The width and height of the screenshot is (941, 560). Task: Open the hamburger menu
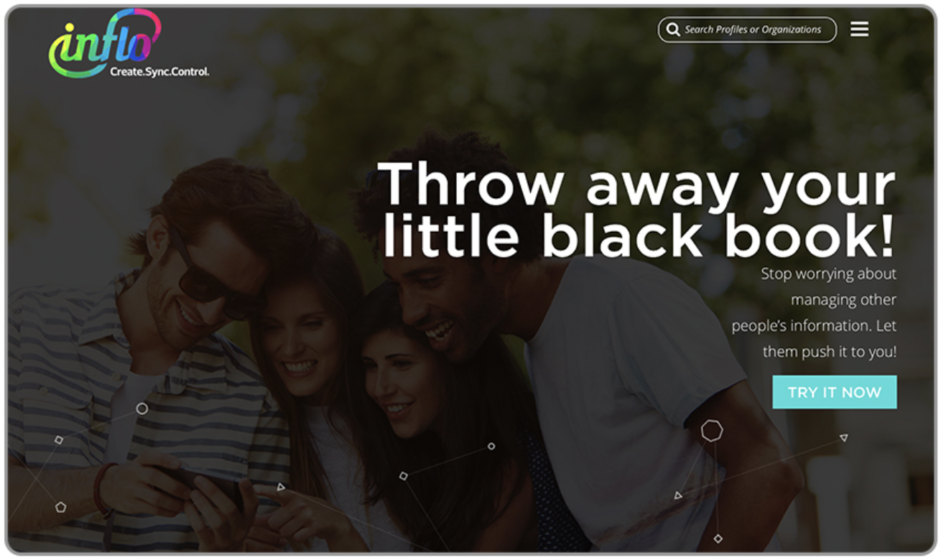coord(859,29)
